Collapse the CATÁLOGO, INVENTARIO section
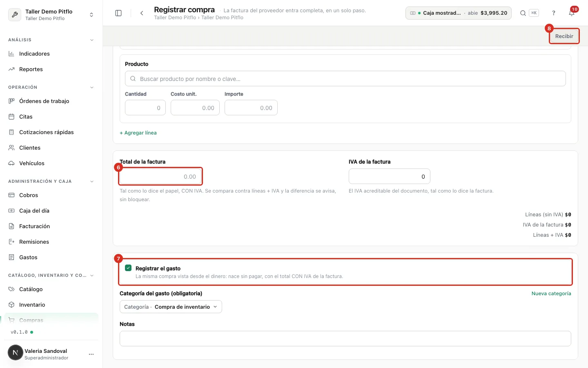 91,276
